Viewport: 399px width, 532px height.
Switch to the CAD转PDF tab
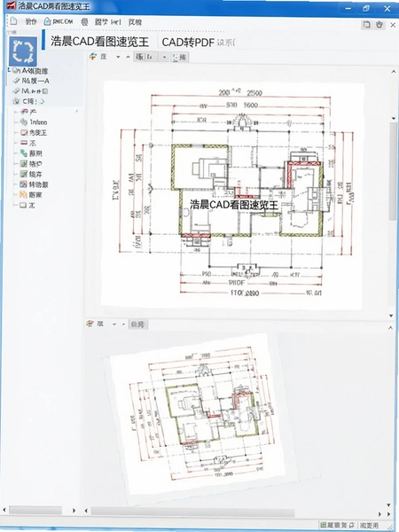coord(188,43)
